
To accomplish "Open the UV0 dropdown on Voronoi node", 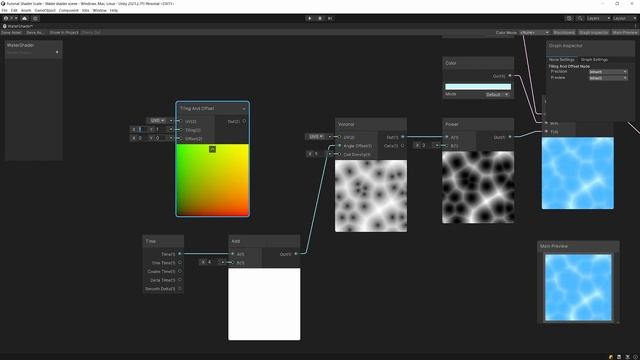I will pos(316,136).
